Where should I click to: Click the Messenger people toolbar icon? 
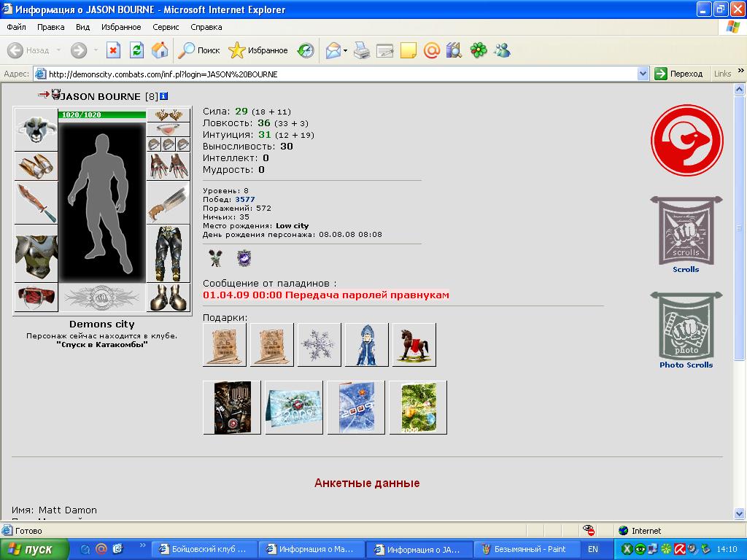[502, 50]
